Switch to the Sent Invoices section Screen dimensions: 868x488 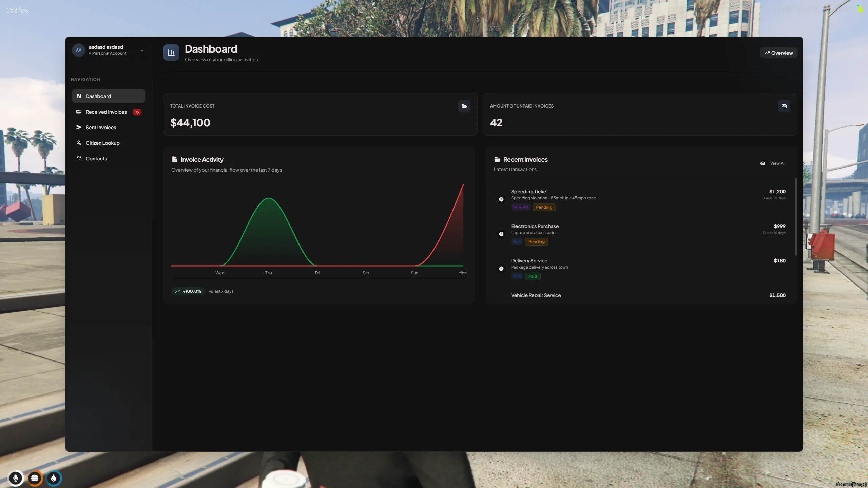[x=101, y=127]
